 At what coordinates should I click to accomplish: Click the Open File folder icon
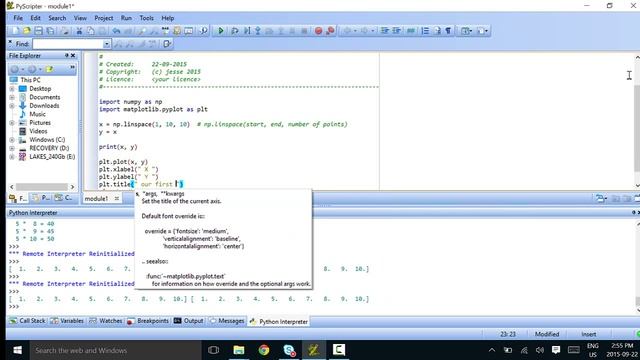[27, 31]
